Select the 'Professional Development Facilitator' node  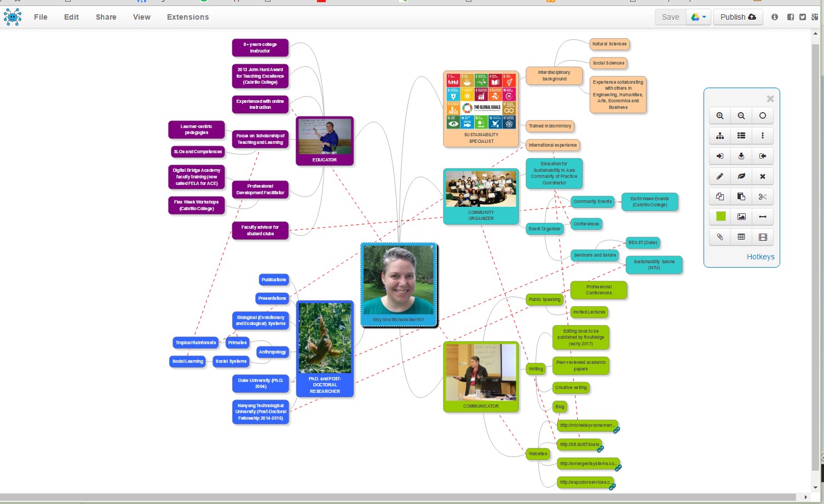click(260, 189)
